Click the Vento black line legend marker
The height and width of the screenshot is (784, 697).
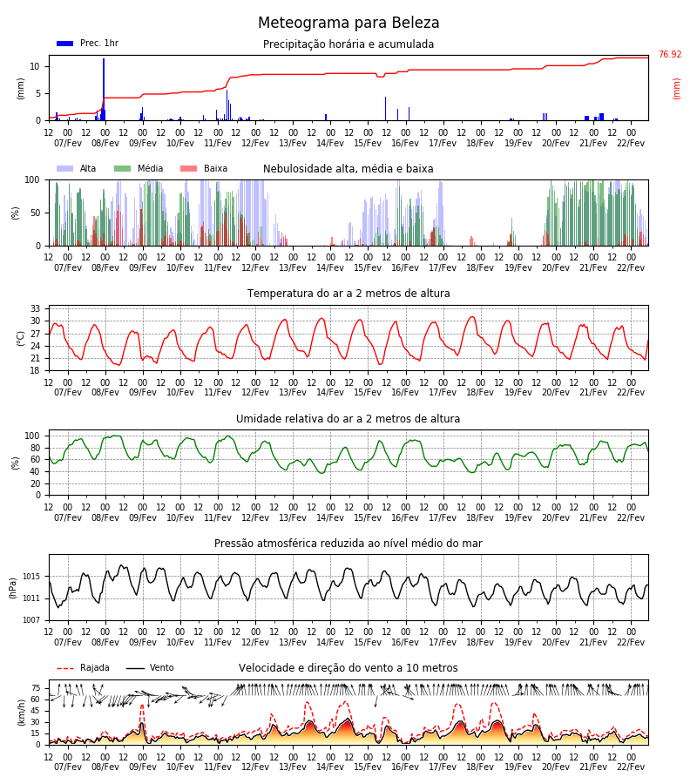[x=135, y=668]
